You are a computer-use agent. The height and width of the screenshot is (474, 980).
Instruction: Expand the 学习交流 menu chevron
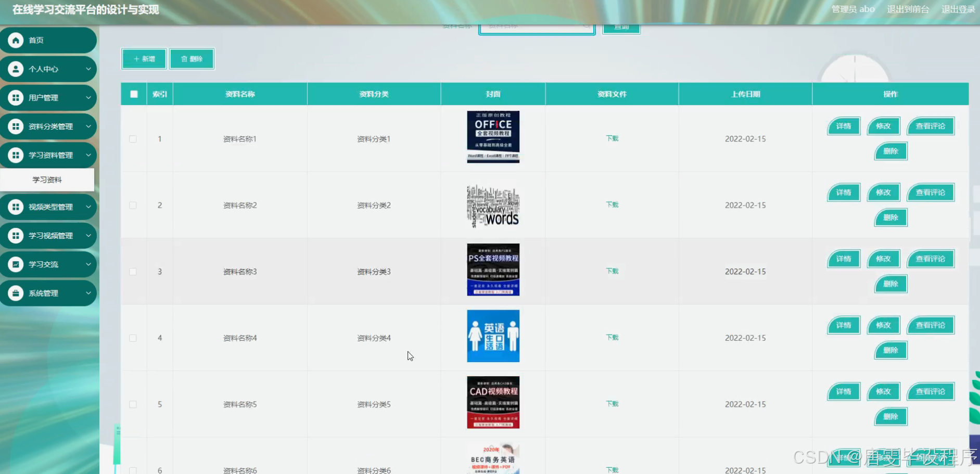point(88,264)
